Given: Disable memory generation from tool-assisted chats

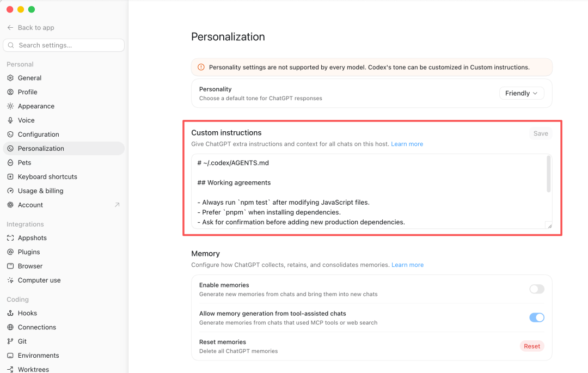Looking at the screenshot, I should point(537,317).
